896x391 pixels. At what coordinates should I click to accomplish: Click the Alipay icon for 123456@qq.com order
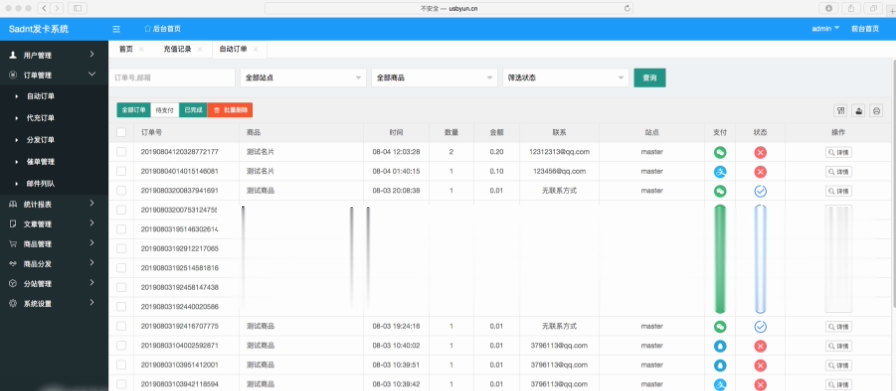pyautogui.click(x=720, y=171)
